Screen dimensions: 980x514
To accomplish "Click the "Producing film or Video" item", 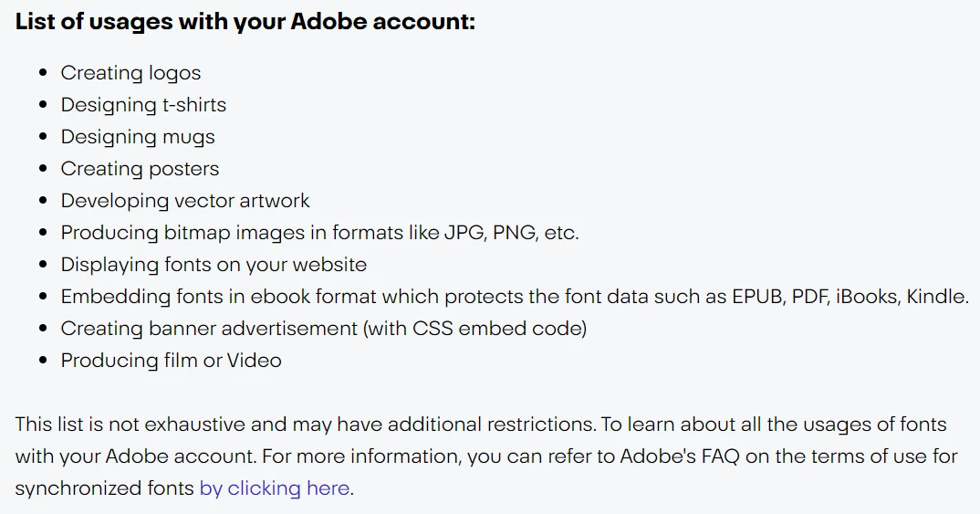I will click(171, 361).
